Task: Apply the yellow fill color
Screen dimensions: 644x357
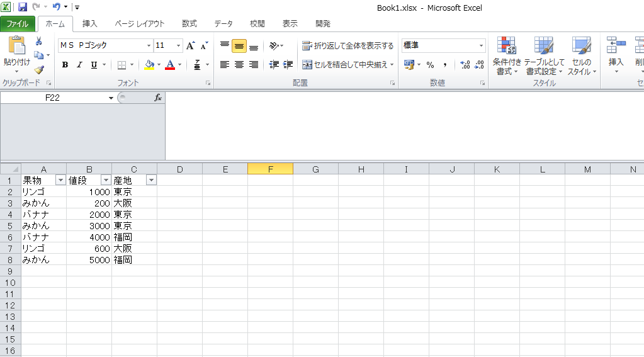Action: [149, 65]
